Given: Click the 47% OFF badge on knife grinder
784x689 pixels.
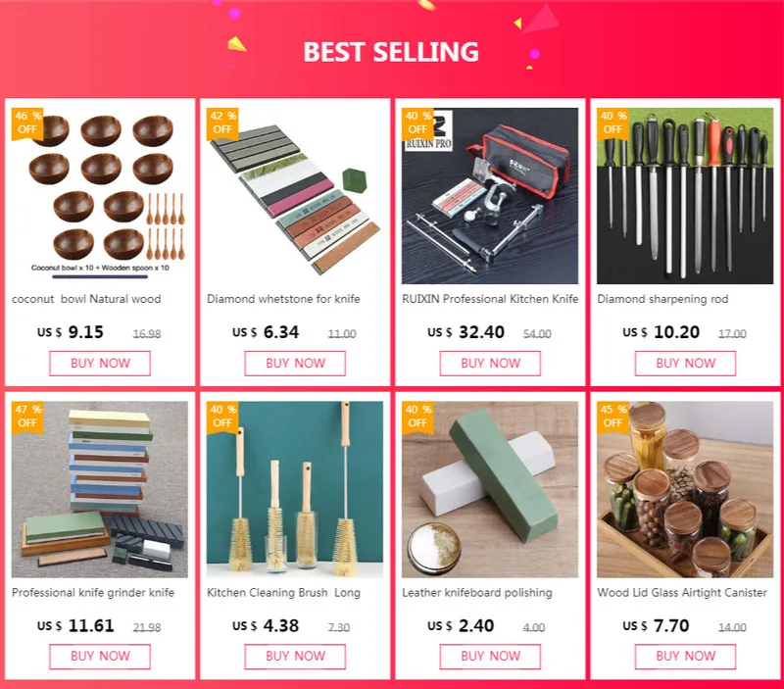Looking at the screenshot, I should [x=27, y=417].
